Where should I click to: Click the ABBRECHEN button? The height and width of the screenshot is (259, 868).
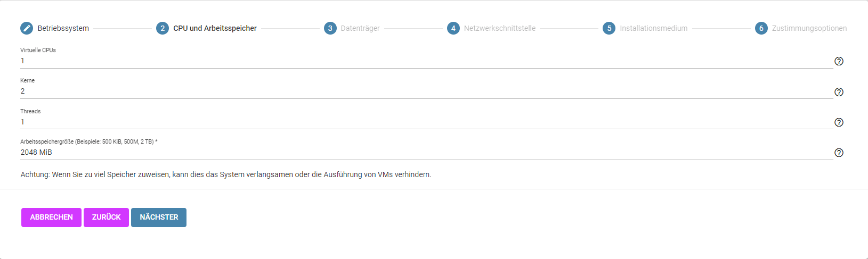51,218
